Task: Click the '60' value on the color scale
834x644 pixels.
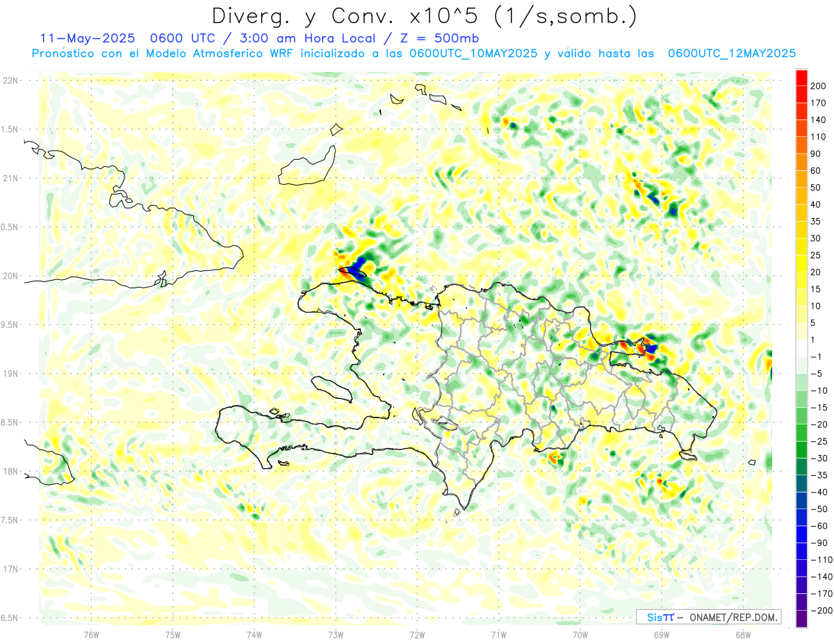Action: coord(816,171)
